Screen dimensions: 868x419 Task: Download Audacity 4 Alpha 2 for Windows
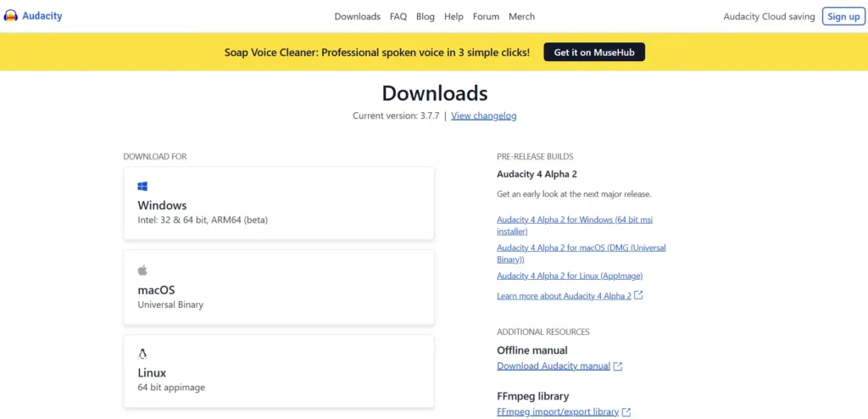point(574,220)
